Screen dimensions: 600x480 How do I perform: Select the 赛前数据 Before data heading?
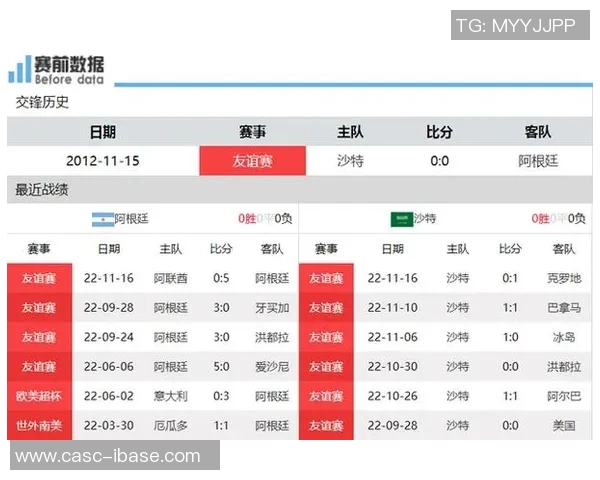(x=69, y=70)
